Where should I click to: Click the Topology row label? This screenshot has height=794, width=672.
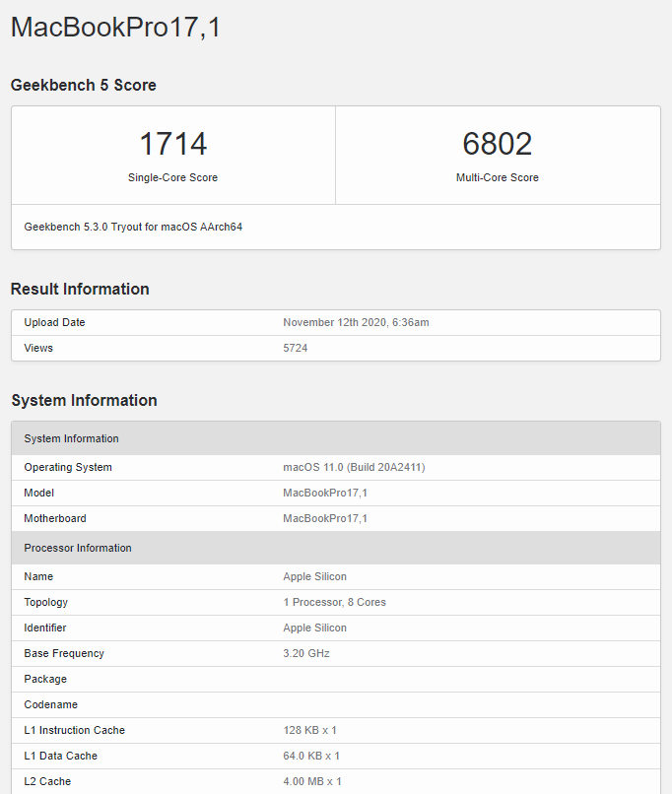(x=45, y=602)
